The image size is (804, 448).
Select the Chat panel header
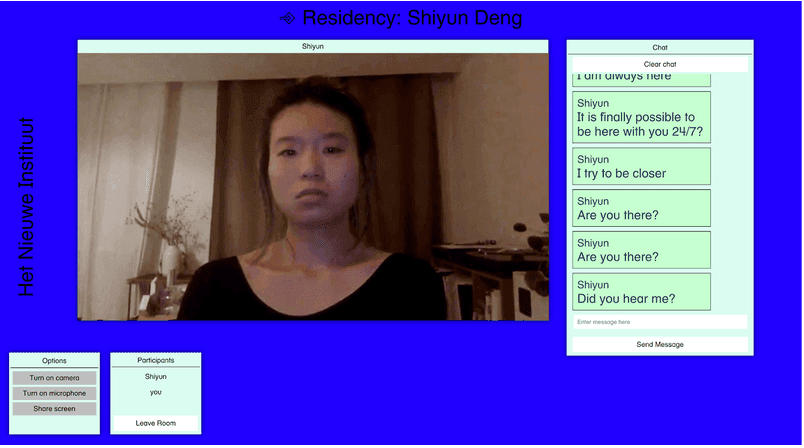pos(659,47)
